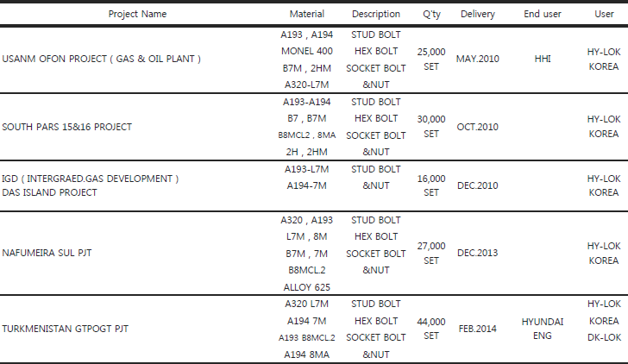Select the USANM OFON PROJECT row name
This screenshot has height=364, width=628.
pos(101,59)
